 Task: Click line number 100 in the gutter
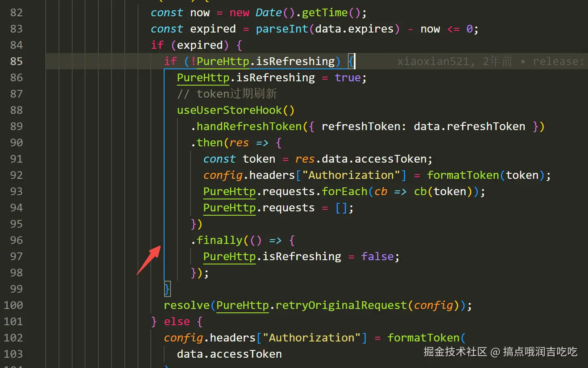(13, 305)
